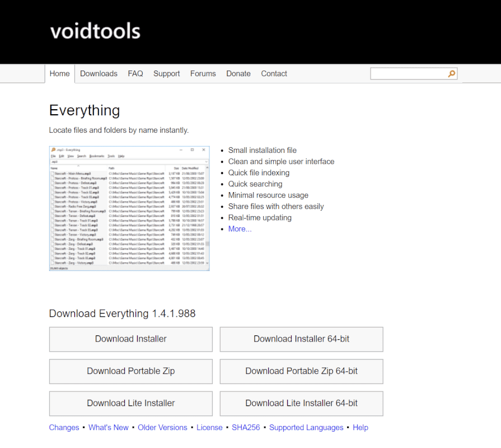The height and width of the screenshot is (448, 501).
Task: Click the voidtools site logo
Action: (95, 31)
